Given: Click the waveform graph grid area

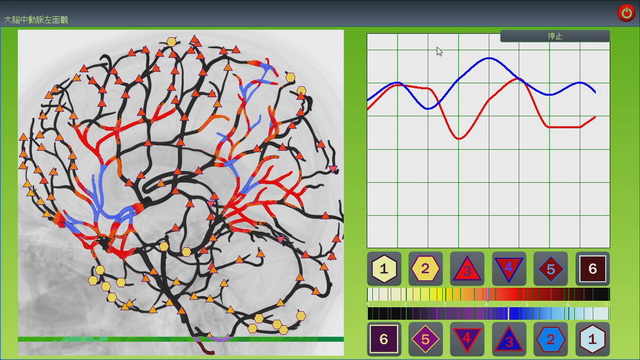Looking at the screenshot, I should pyautogui.click(x=489, y=141).
